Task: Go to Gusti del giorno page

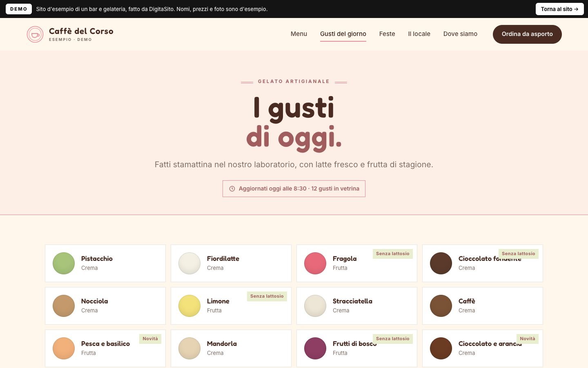Action: [x=343, y=34]
